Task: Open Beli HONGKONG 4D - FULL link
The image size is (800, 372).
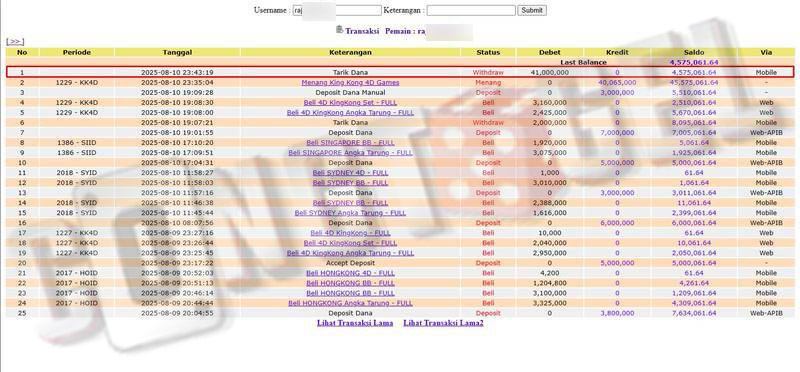Action: [350, 273]
